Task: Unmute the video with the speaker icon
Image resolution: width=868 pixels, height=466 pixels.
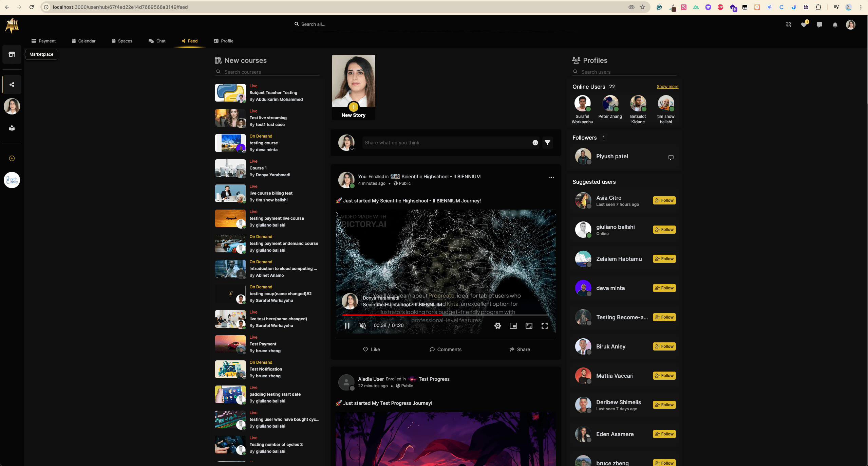Action: (x=362, y=326)
